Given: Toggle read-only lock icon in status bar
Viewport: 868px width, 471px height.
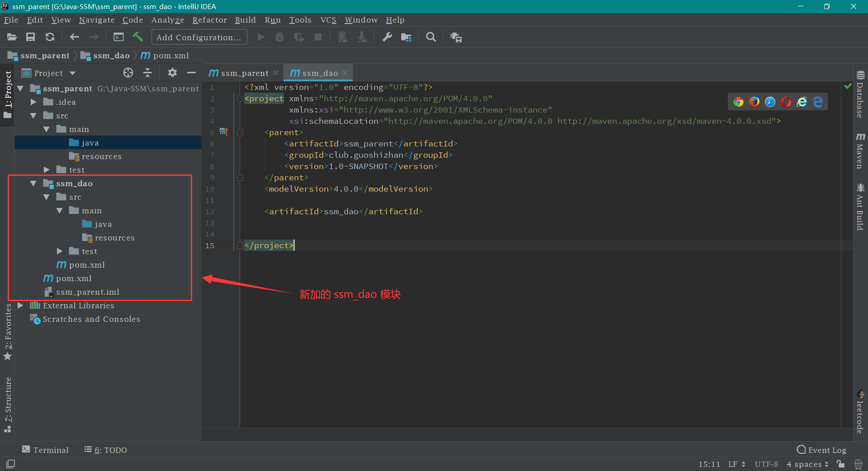Looking at the screenshot, I should point(840,464).
